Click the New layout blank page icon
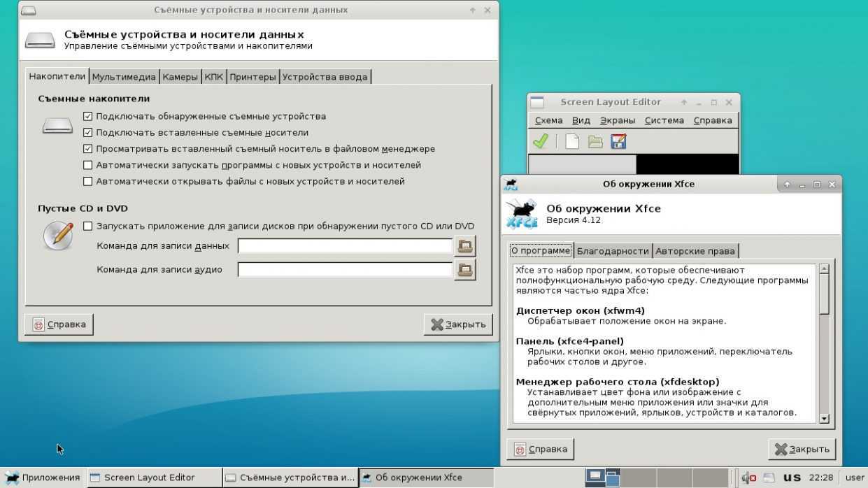The width and height of the screenshot is (868, 488). point(572,141)
